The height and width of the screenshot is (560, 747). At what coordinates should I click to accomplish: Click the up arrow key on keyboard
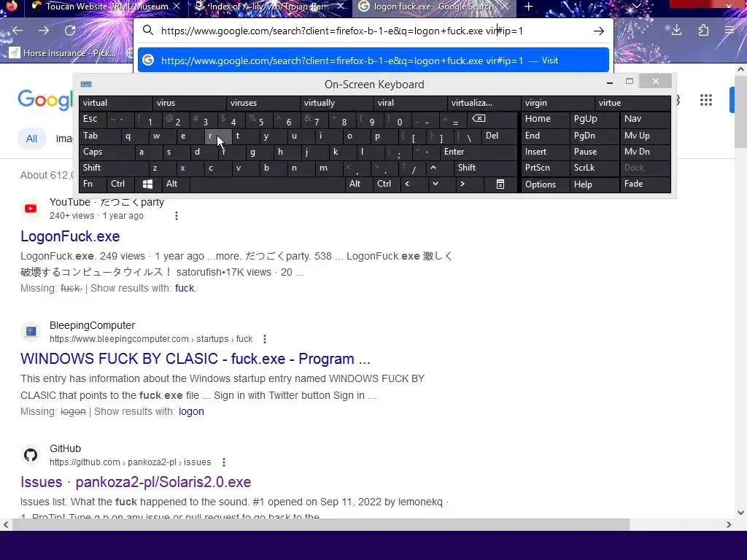coord(433,168)
